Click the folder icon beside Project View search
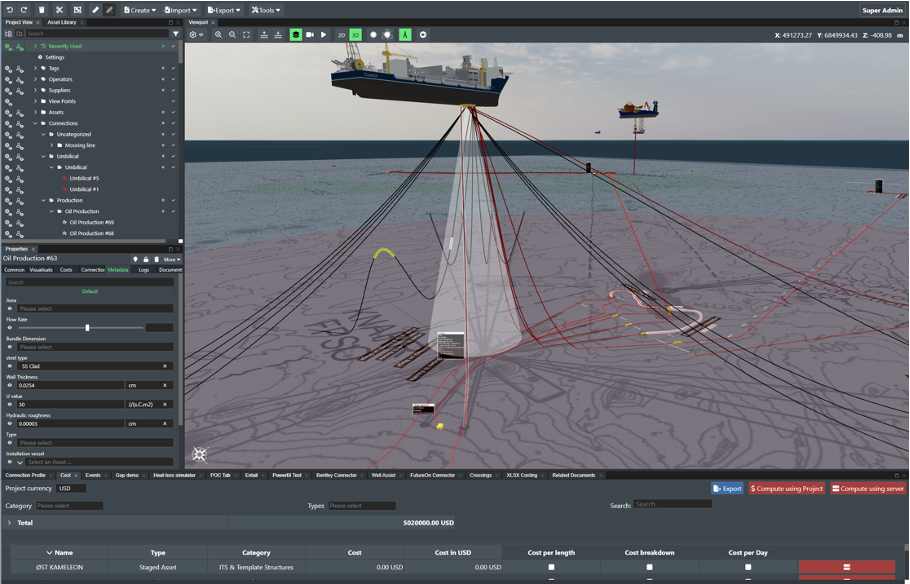Screen dimensions: 910x584 (19, 34)
